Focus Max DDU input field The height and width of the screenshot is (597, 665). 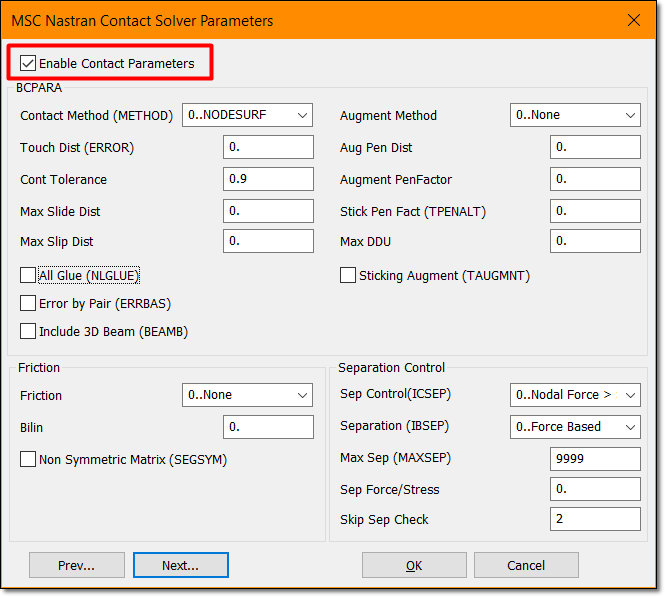click(x=595, y=241)
